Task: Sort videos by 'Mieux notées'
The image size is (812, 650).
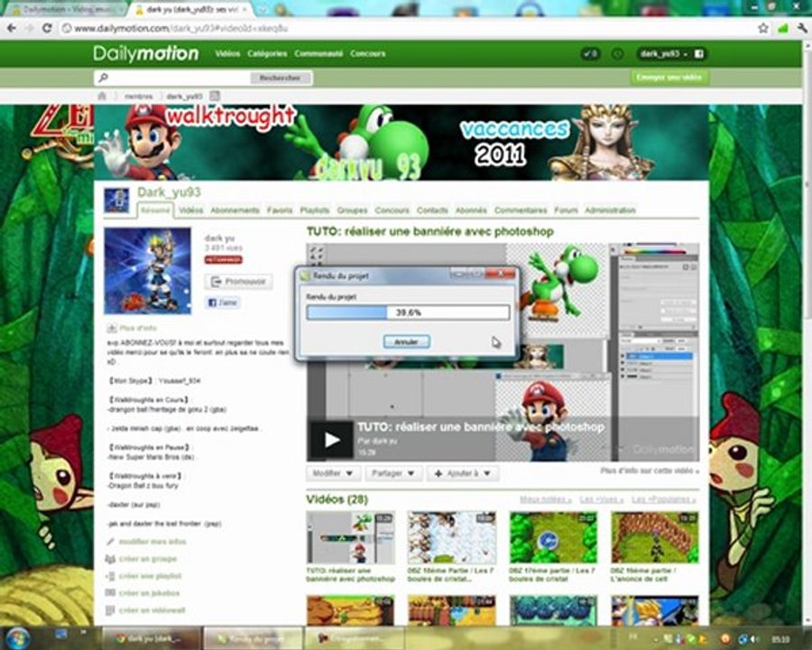Action: pos(545,499)
